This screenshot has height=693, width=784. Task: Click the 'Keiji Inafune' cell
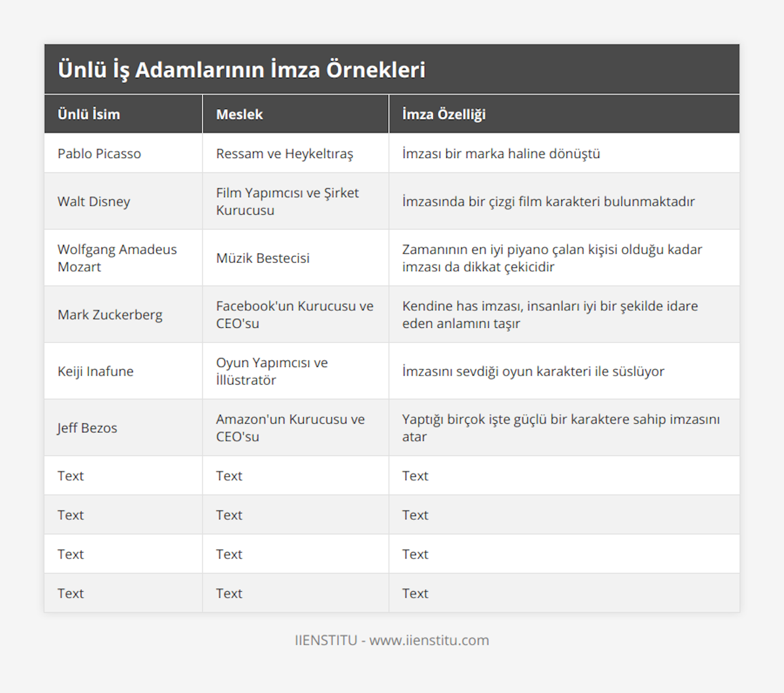coord(95,371)
